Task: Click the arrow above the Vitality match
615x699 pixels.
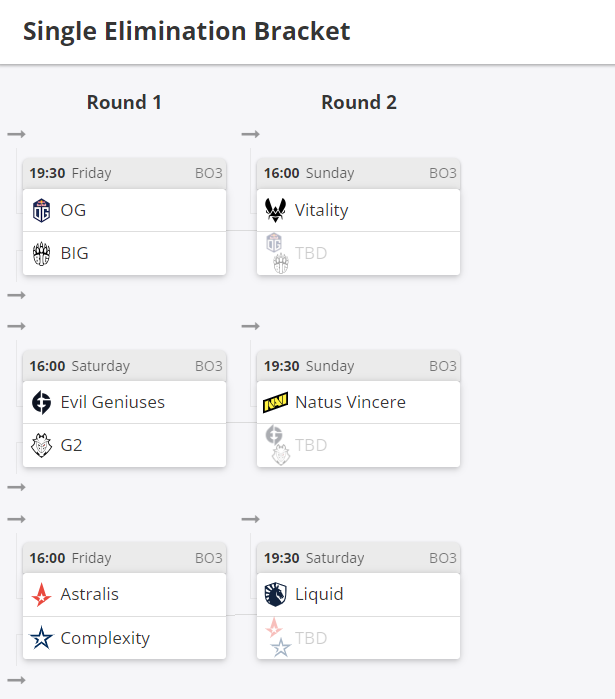Action: pyautogui.click(x=250, y=134)
